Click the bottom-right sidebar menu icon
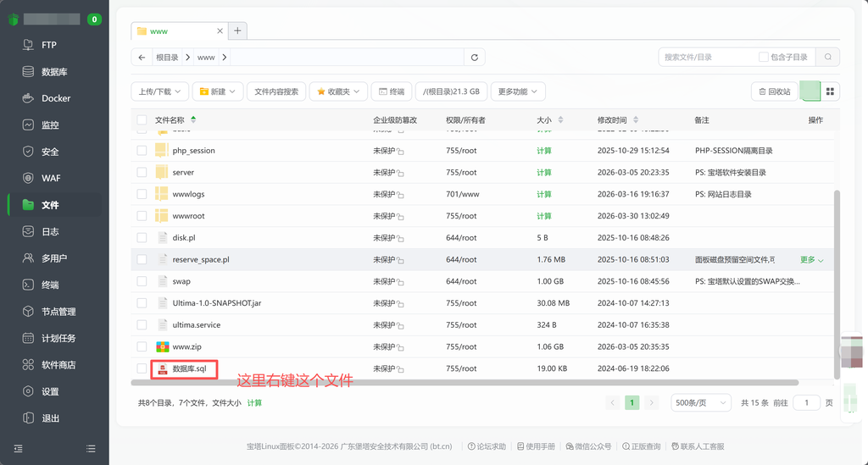This screenshot has height=465, width=868. (x=91, y=448)
